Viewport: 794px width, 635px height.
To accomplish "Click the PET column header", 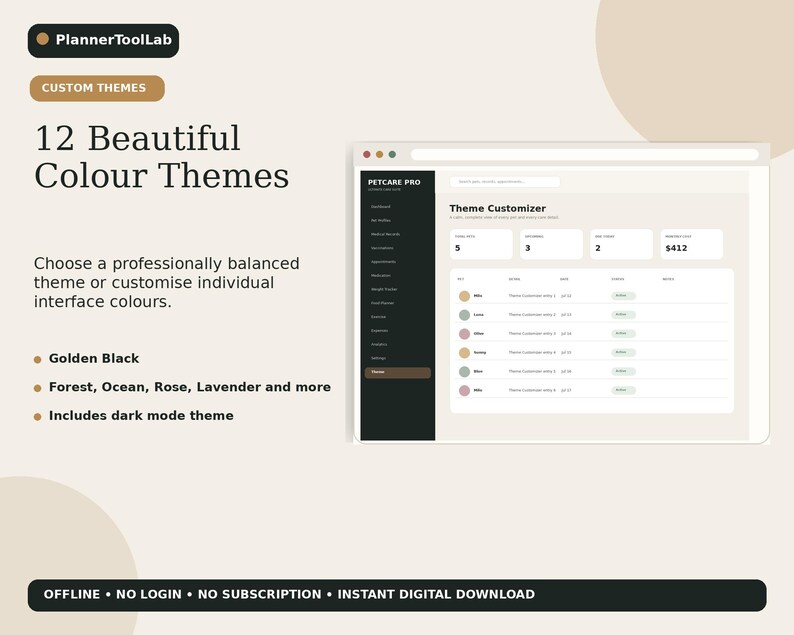I will point(460,279).
